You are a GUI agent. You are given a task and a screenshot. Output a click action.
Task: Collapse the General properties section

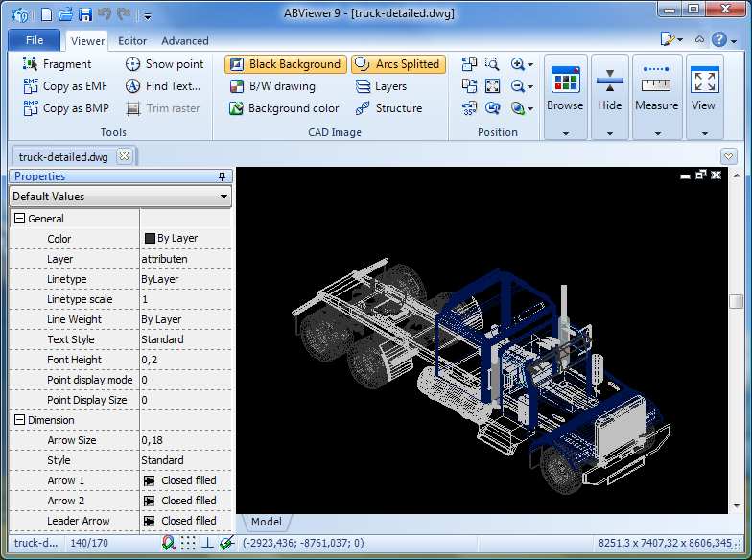[19, 219]
